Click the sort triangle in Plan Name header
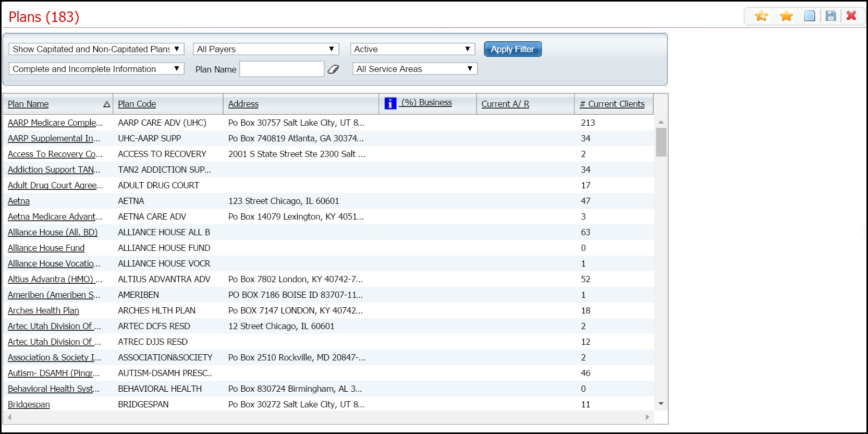The width and height of the screenshot is (868, 434). [x=106, y=104]
